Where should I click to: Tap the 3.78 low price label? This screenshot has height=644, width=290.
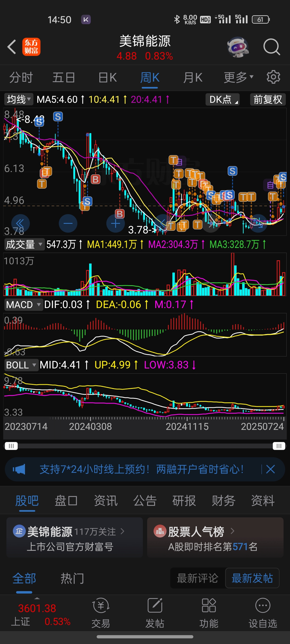pyautogui.click(x=142, y=230)
